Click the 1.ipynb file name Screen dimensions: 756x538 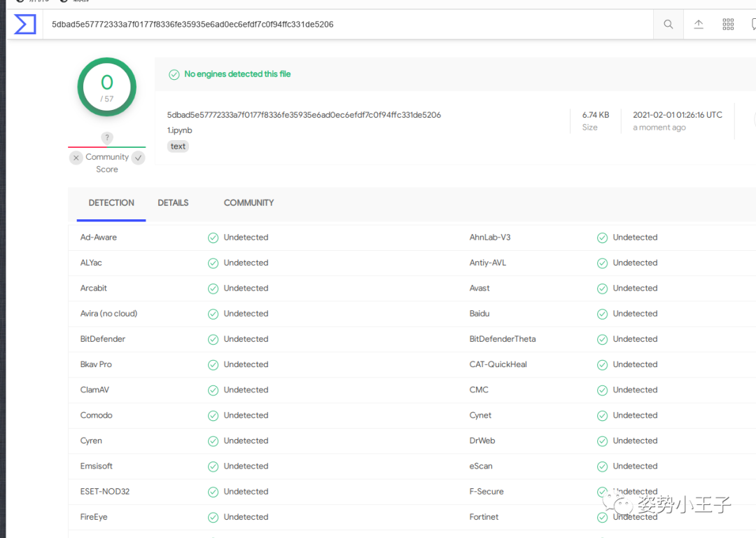coord(179,130)
